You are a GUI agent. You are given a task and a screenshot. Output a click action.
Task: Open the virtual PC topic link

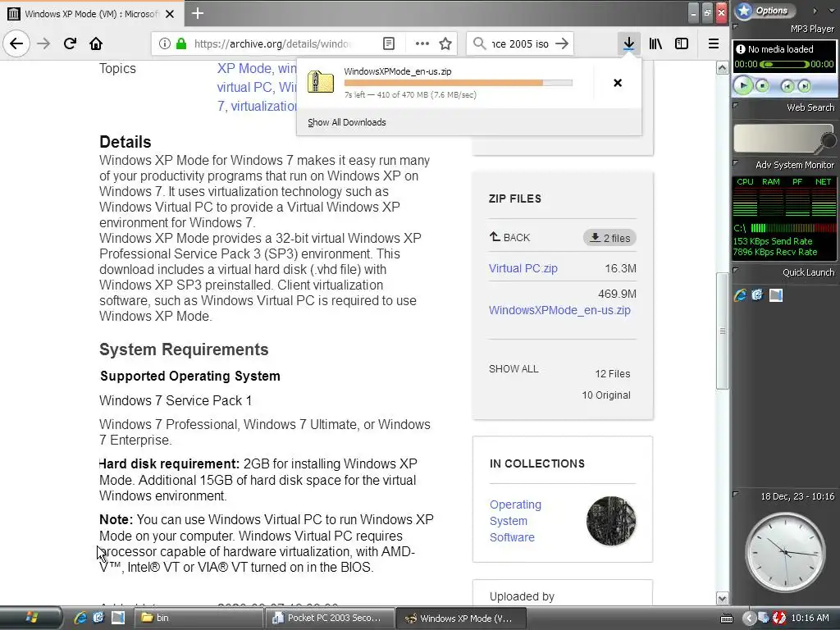tap(246, 87)
